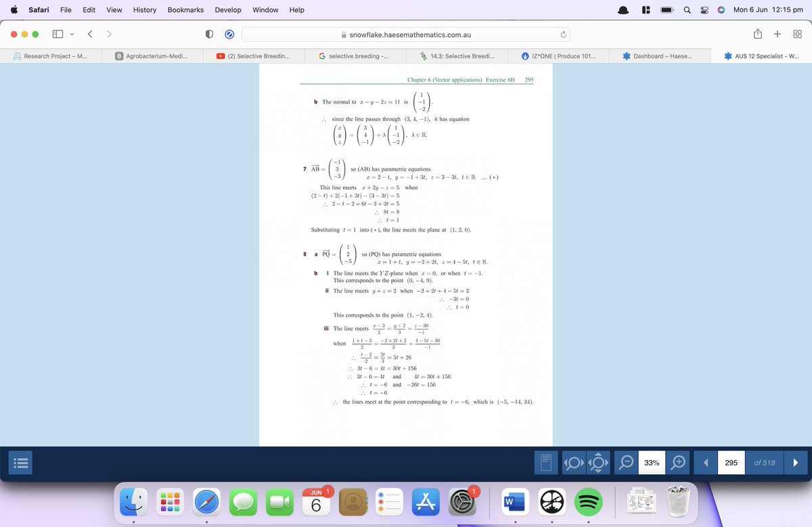Click the page number field showing 295

coord(731,463)
